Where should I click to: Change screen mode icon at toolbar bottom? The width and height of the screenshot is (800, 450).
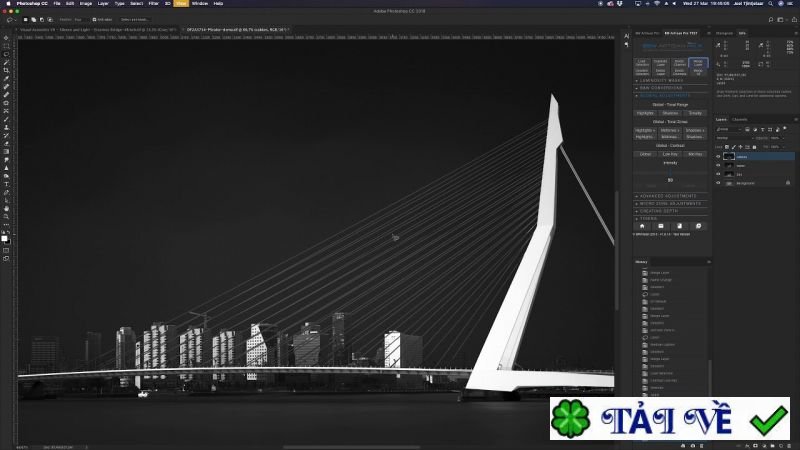(6, 259)
